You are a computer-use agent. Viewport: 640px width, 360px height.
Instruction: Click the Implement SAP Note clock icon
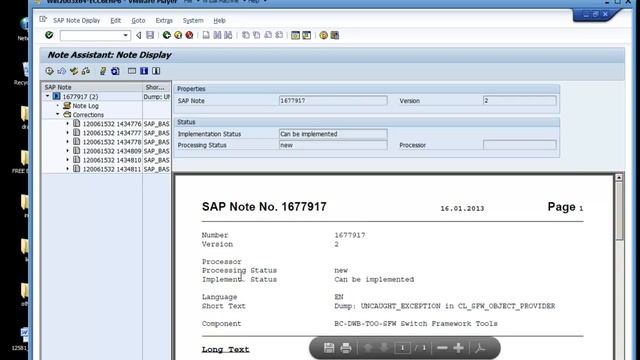(49, 71)
